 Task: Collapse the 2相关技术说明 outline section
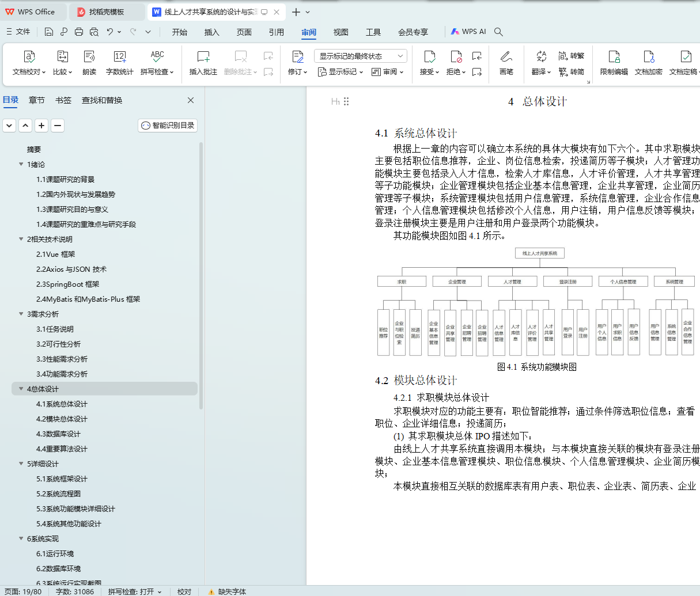click(21, 240)
